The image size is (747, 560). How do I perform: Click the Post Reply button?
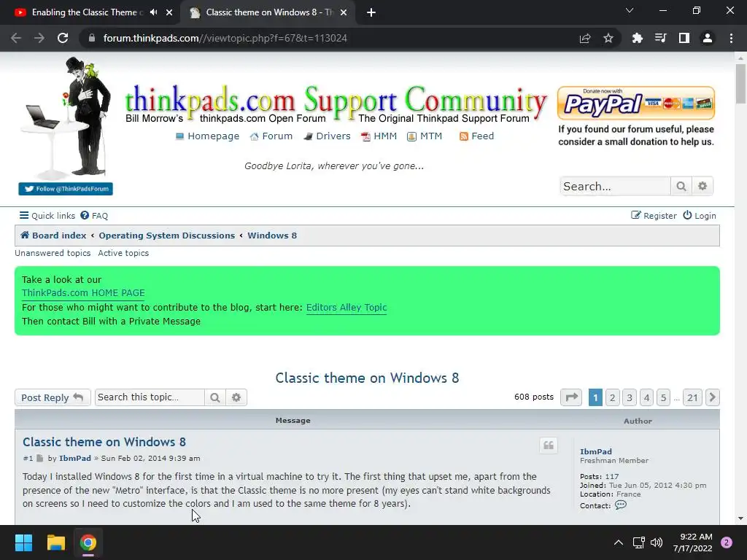click(53, 397)
